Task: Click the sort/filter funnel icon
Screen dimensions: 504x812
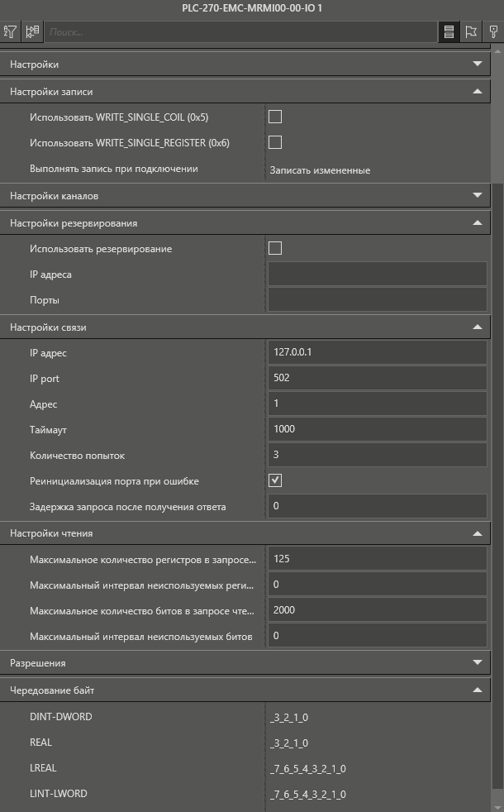Action: (10, 31)
